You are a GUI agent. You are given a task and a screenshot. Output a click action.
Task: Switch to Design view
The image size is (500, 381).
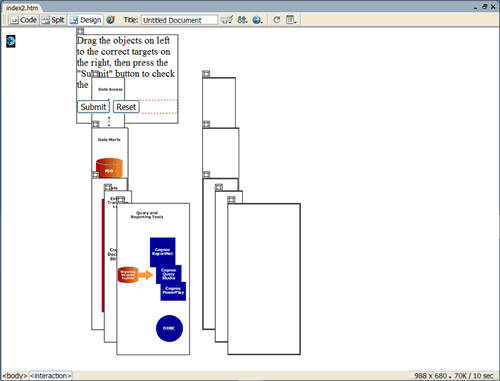click(86, 20)
